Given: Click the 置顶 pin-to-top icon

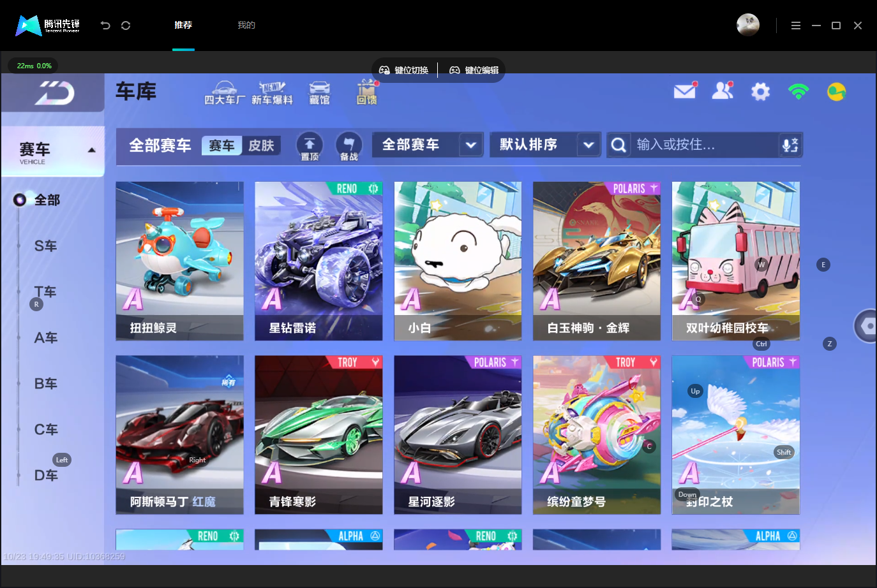Looking at the screenshot, I should tap(310, 146).
